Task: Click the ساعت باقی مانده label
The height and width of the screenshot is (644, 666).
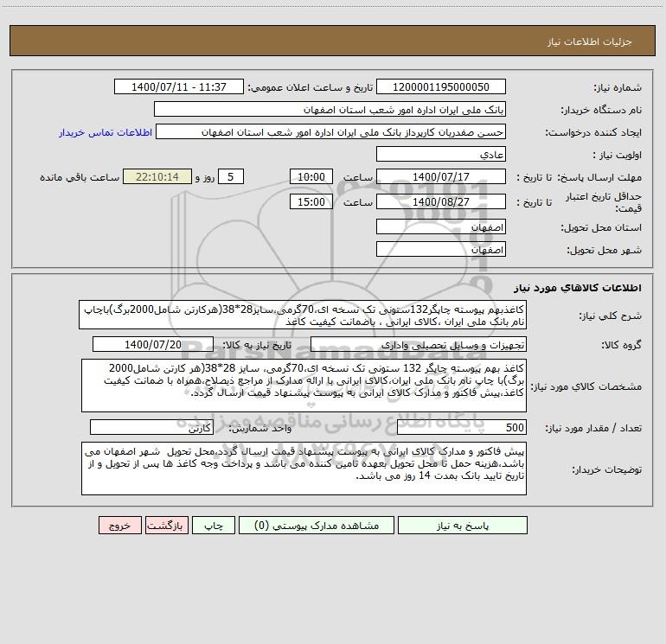Action: click(x=80, y=177)
